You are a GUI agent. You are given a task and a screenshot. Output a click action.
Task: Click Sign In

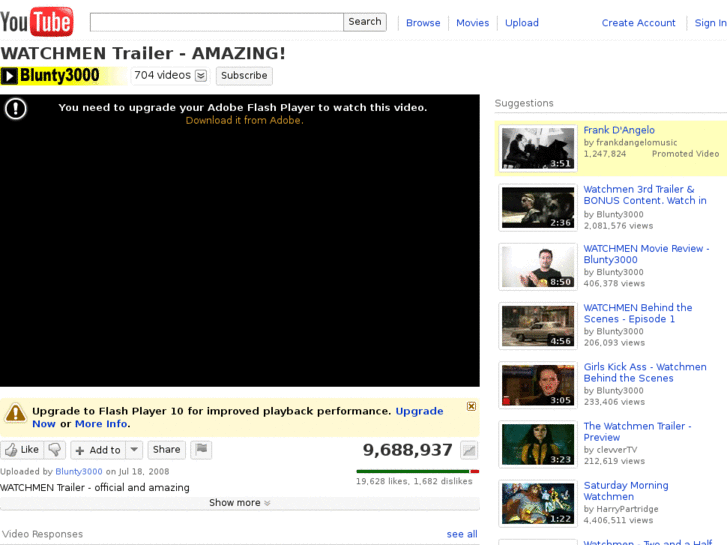(710, 23)
